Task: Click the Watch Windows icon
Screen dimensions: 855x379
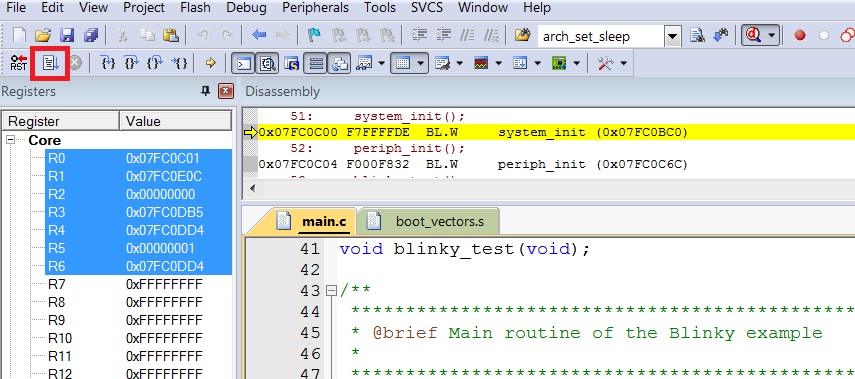Action: pos(364,64)
